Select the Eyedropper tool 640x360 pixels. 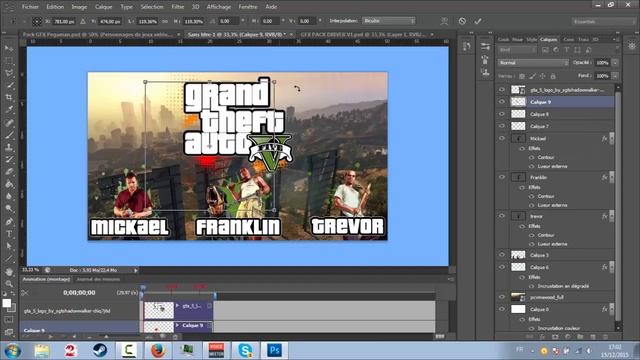(x=9, y=110)
